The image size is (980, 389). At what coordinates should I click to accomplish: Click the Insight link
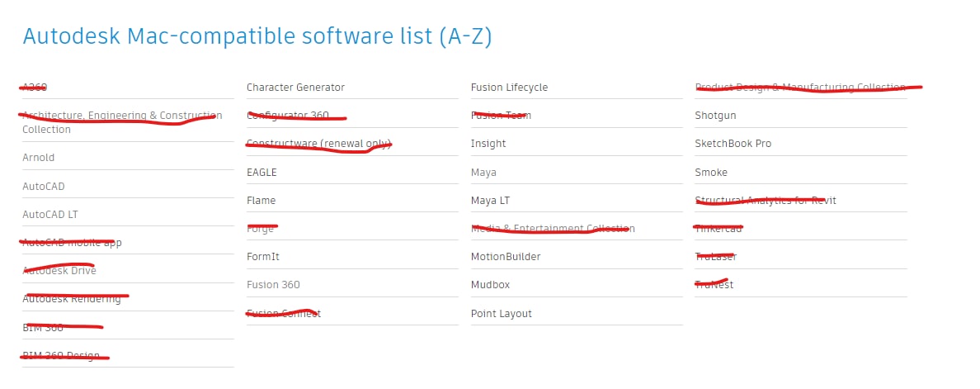coord(488,144)
